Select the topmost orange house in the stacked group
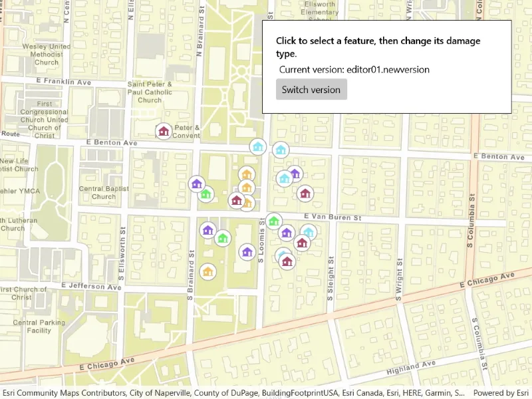532x399 pixels. tap(247, 174)
